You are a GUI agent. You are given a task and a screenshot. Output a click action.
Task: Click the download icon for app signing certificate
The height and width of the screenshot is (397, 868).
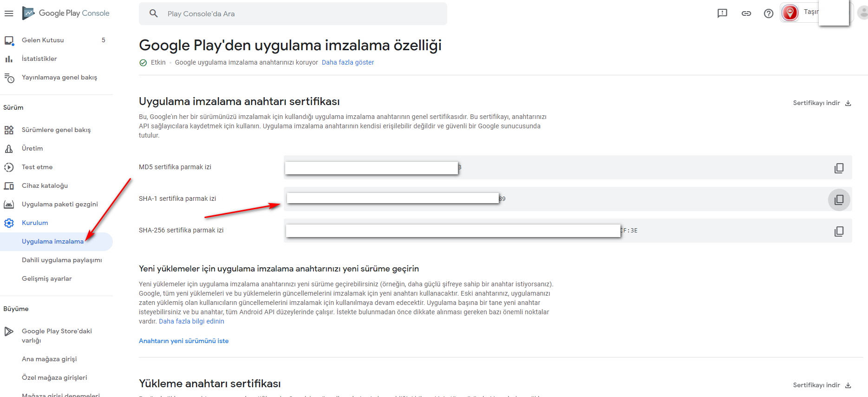(848, 103)
